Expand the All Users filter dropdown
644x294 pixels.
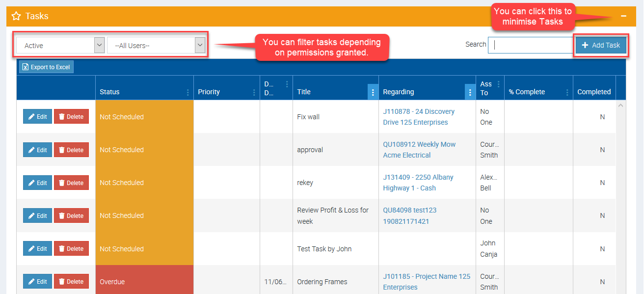156,46
